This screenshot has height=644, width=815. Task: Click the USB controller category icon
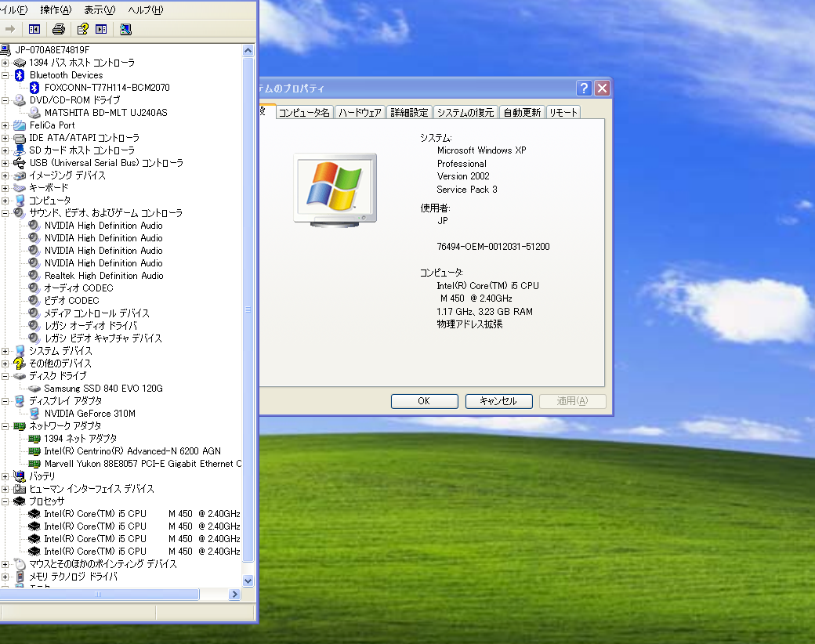pyautogui.click(x=20, y=163)
